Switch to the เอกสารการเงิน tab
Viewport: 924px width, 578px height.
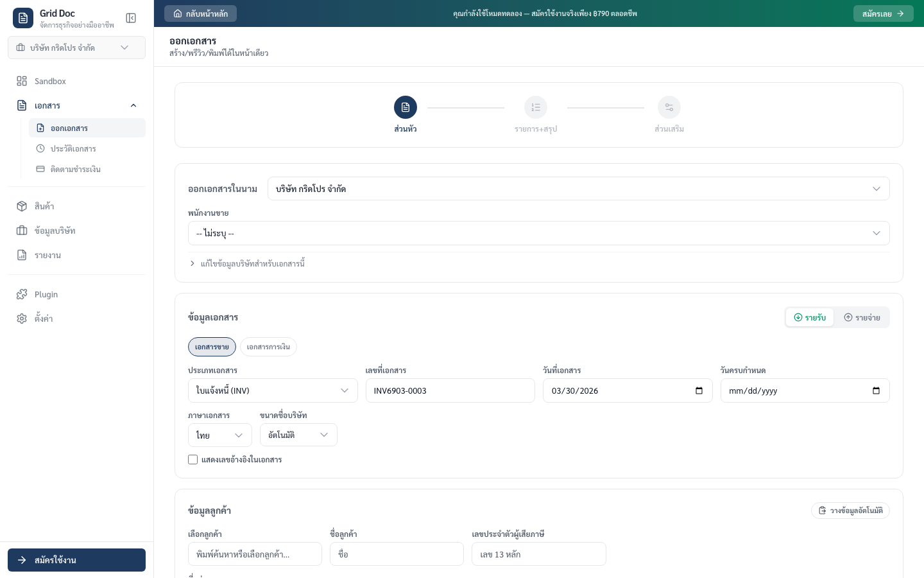(x=268, y=347)
